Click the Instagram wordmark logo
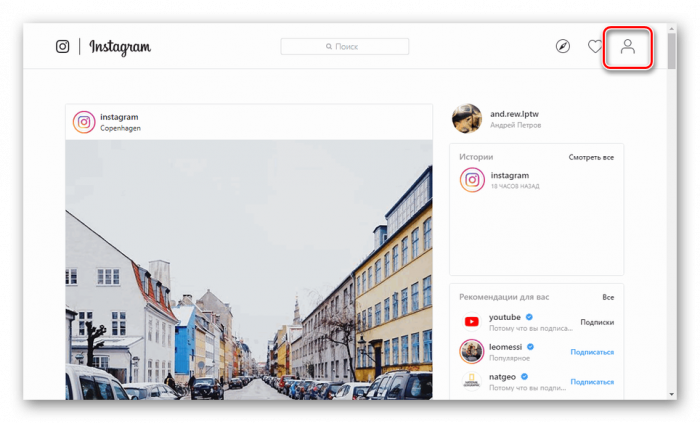700x423 pixels. (120, 47)
